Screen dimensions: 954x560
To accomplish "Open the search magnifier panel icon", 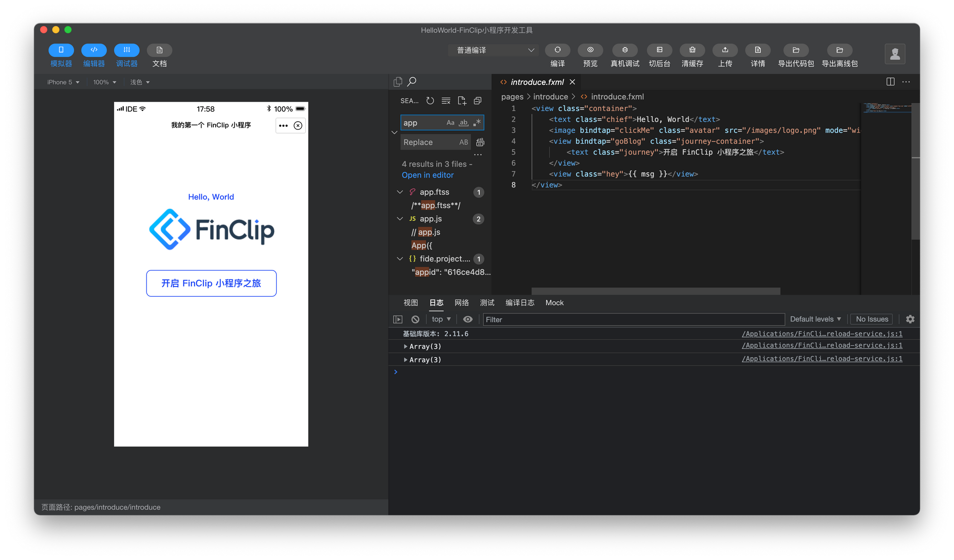I will coord(412,82).
